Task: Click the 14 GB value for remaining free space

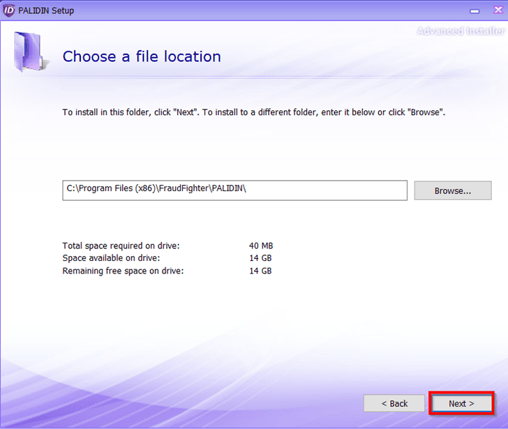Action: (x=260, y=271)
